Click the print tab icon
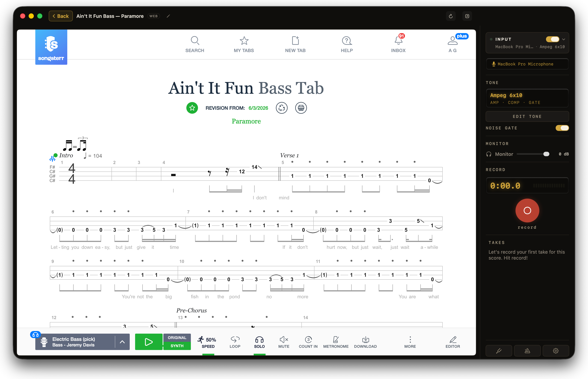This screenshot has height=379, width=588. [301, 108]
